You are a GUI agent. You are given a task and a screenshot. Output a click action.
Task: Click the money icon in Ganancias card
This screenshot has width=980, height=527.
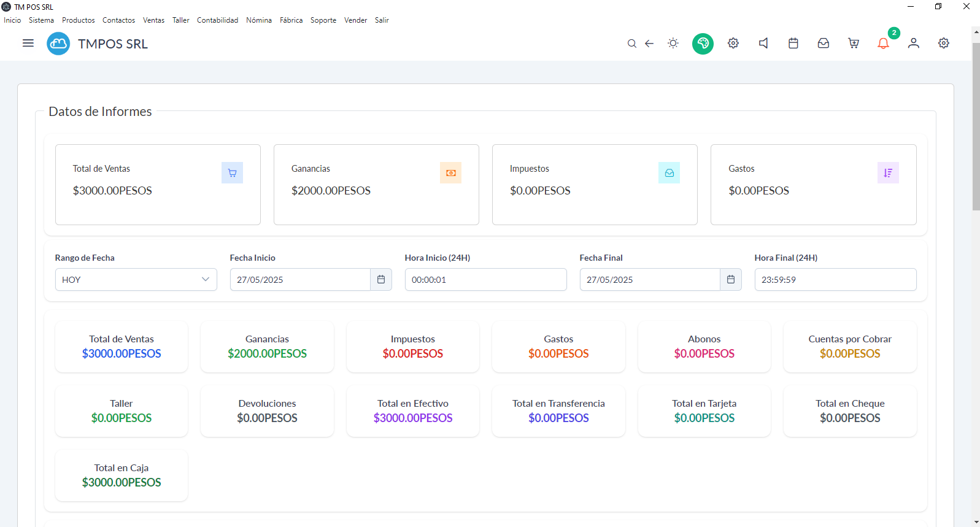(450, 173)
